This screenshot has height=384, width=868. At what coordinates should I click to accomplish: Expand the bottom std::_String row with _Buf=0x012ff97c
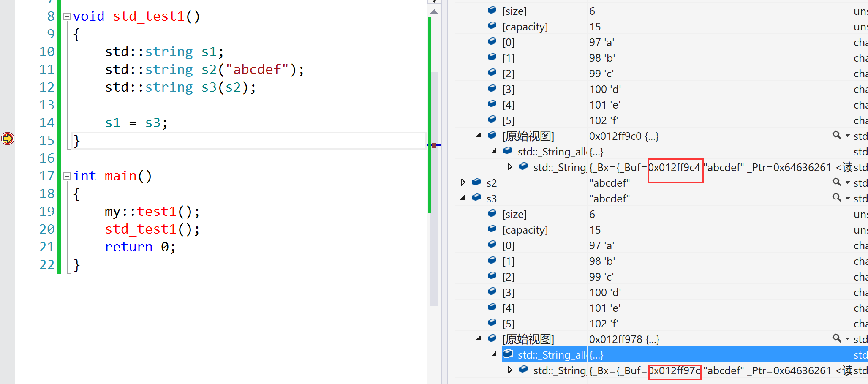510,370
